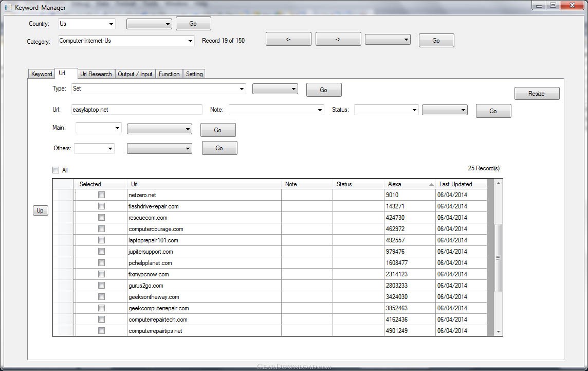Screen dimensions: 588x371
Task: Go to the Setting tab
Action: pos(194,74)
